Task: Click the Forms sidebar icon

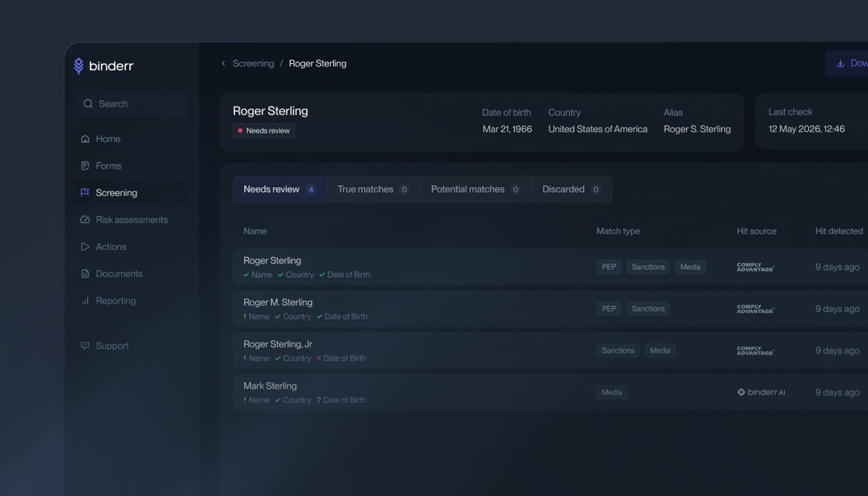Action: 86,166
